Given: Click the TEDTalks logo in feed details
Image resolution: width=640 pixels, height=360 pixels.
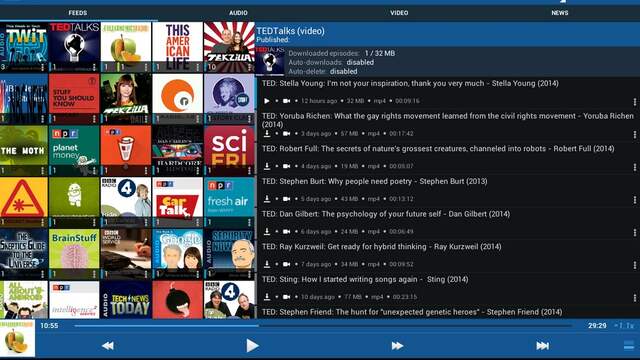Looking at the screenshot, I should coord(270,61).
